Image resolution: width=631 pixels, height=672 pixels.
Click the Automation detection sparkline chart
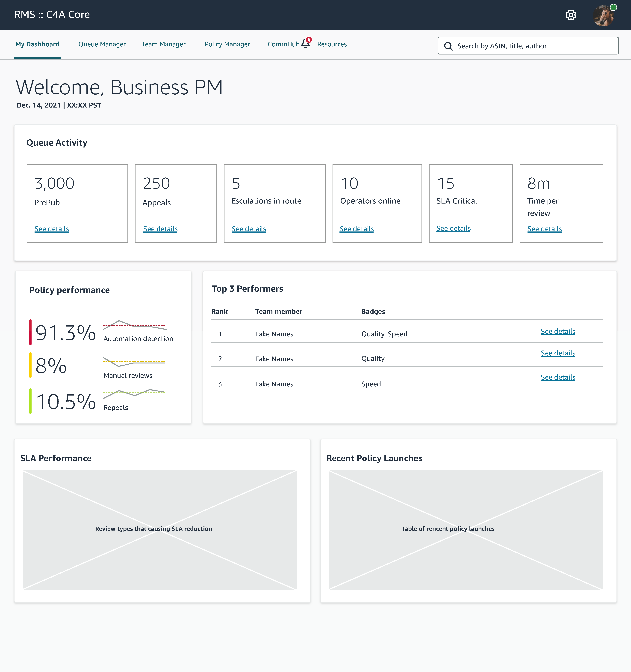tap(134, 325)
